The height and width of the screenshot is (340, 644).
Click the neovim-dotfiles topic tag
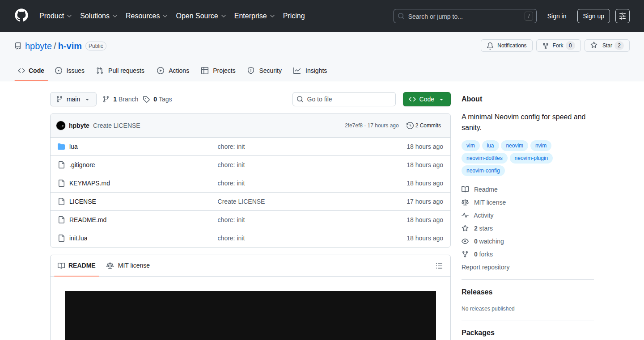pos(484,158)
